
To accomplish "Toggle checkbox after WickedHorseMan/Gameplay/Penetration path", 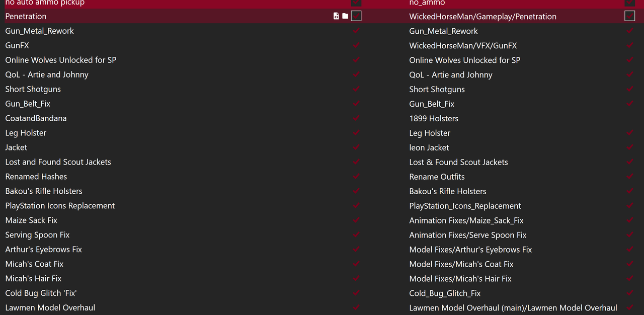I will pyautogui.click(x=629, y=16).
